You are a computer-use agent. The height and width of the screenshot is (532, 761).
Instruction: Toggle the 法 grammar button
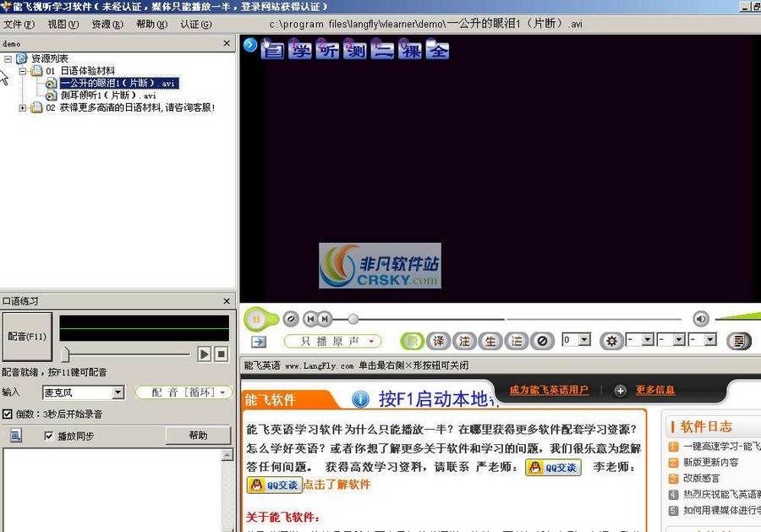tap(517, 341)
